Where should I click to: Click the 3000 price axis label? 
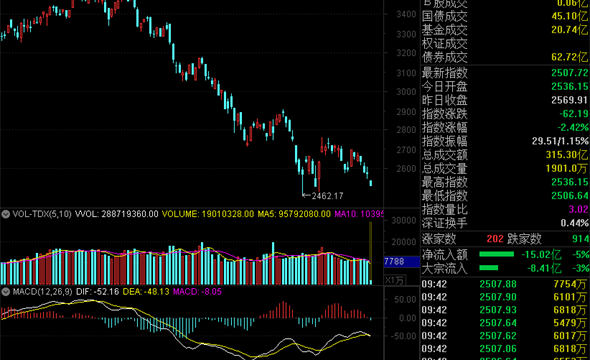(x=406, y=92)
